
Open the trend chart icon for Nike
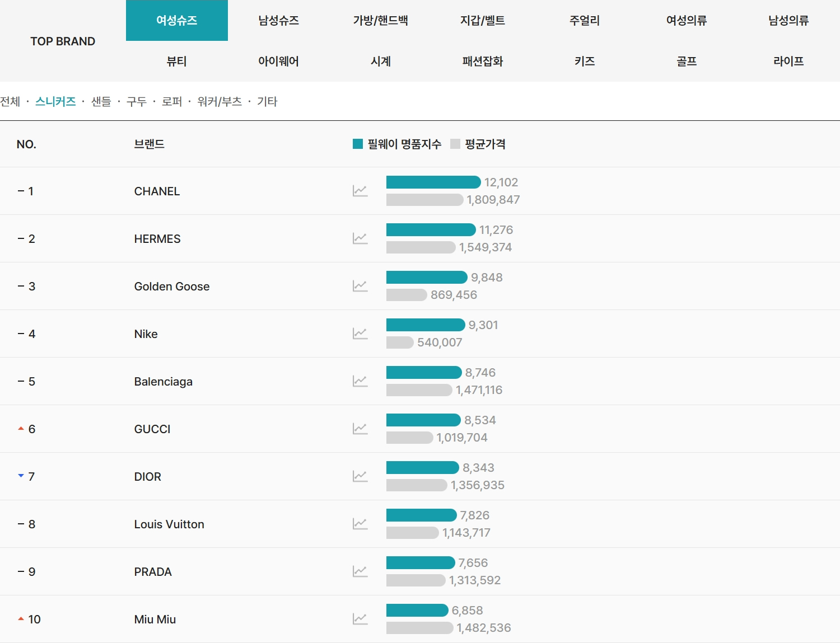[360, 334]
